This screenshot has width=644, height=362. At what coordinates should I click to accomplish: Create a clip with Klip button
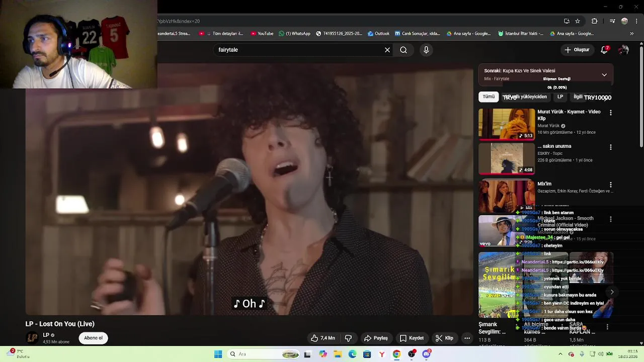click(444, 338)
